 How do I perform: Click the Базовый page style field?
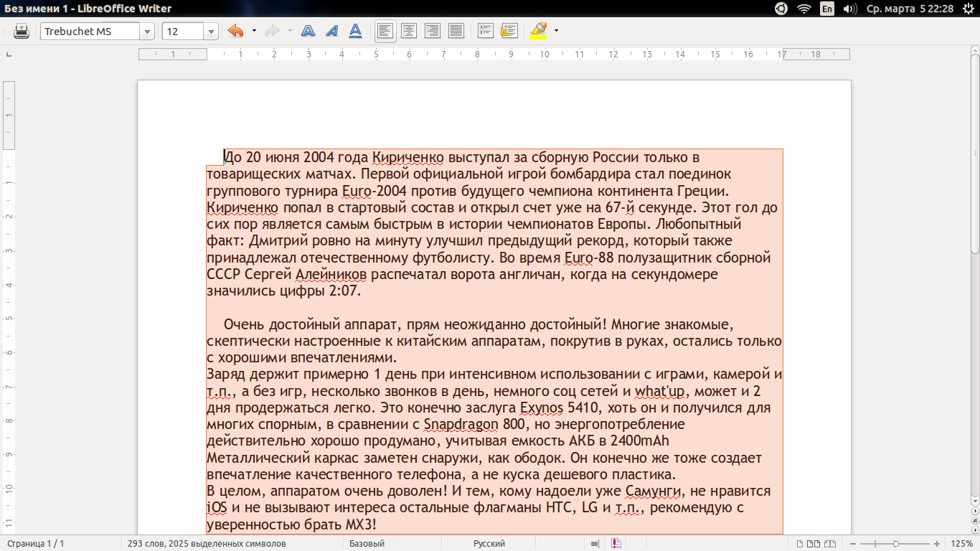367,544
